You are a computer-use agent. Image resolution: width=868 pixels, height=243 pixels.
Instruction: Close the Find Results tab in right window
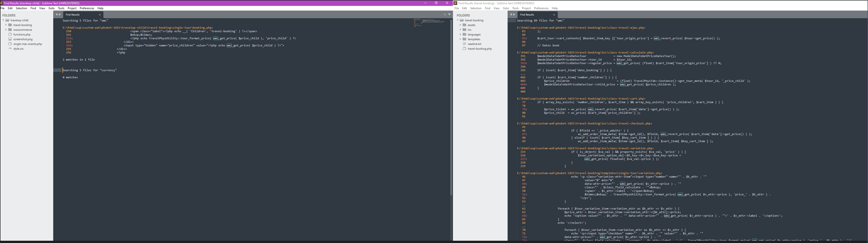coord(554,15)
